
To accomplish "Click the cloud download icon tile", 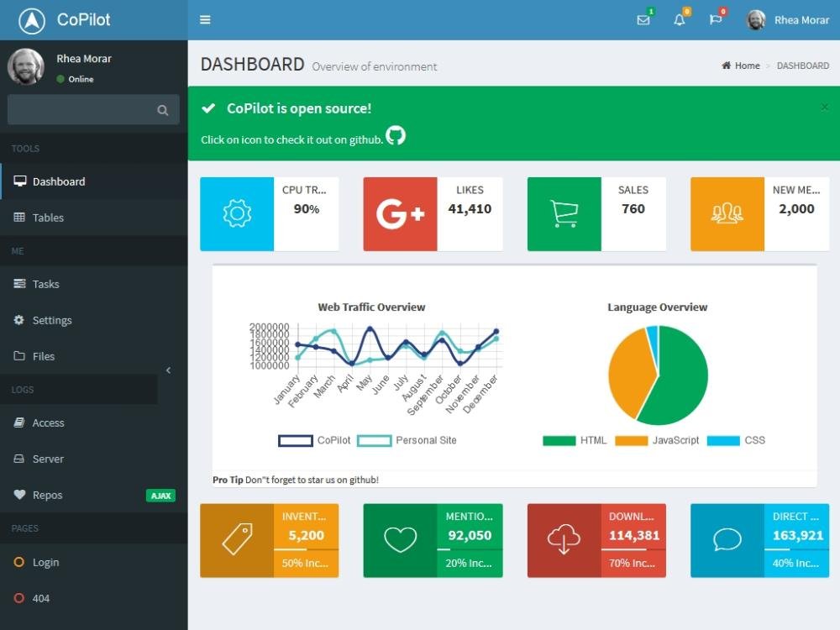I will pyautogui.click(x=564, y=540).
